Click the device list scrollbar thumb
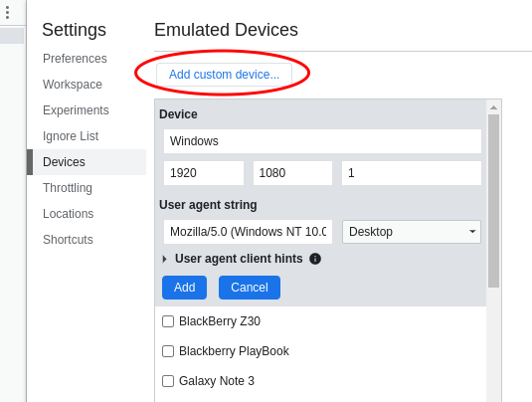 [493, 201]
